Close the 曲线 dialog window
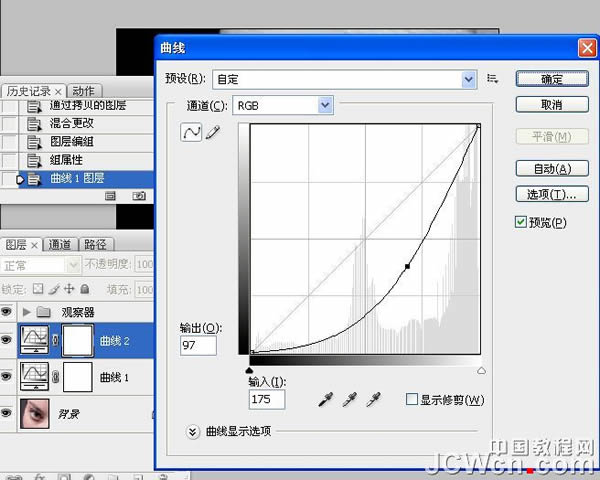Image resolution: width=600 pixels, height=480 pixels. pyautogui.click(x=587, y=48)
